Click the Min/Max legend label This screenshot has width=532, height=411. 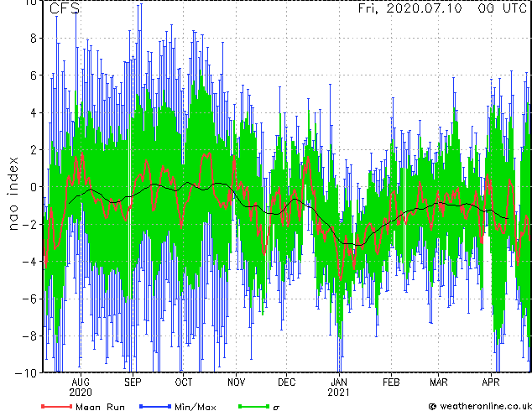click(195, 407)
